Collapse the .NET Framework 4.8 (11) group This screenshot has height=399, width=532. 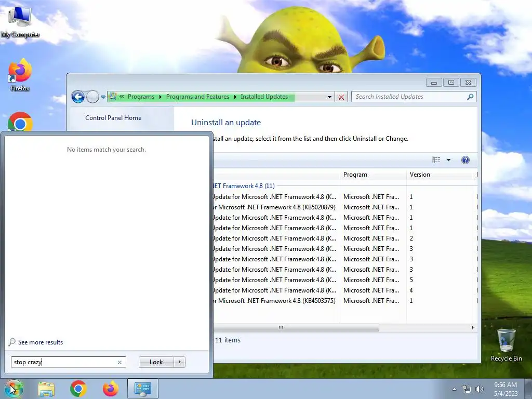click(244, 186)
